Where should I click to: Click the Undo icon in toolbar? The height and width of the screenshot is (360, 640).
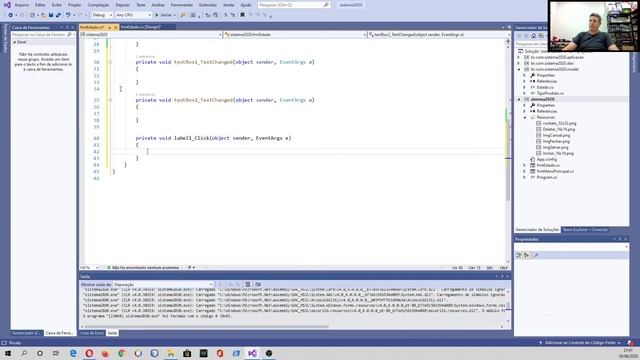[x=68, y=15]
